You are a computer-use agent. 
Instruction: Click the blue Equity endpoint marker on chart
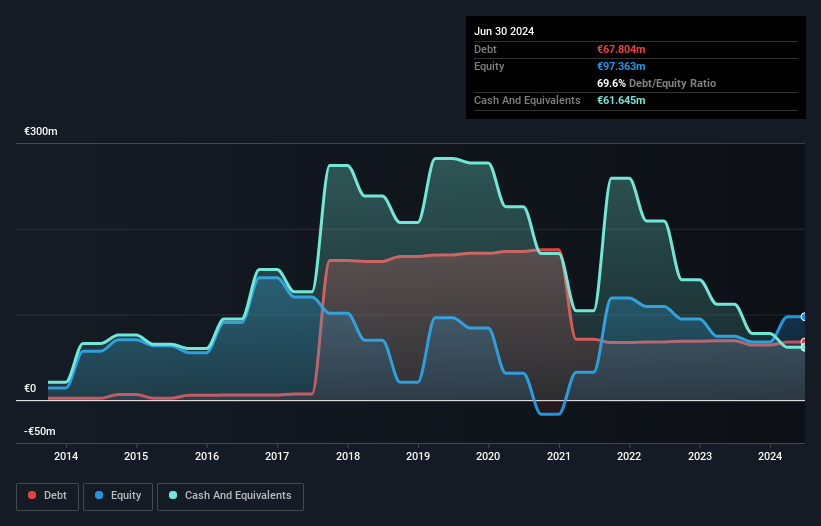coord(804,317)
